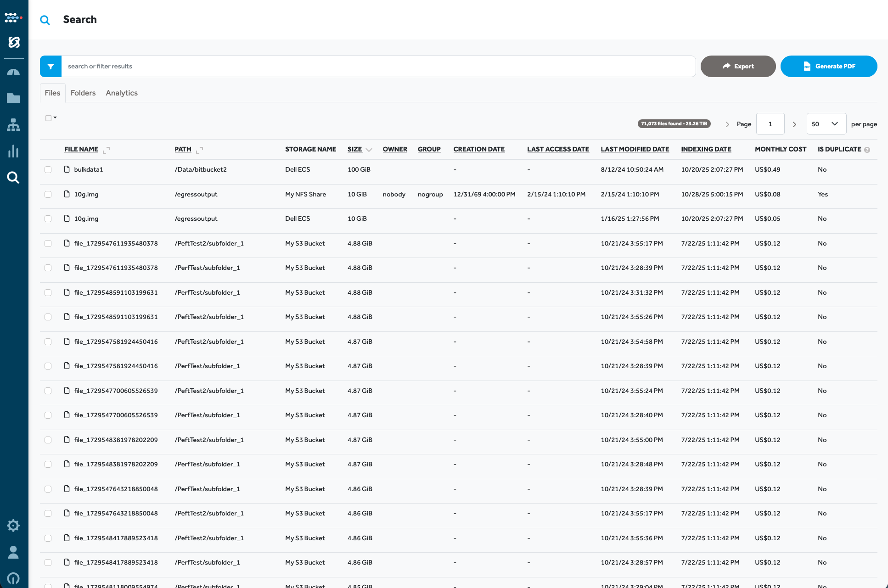Toggle the select-all checkbox above the table
Screen dimensions: 888x588
[48, 118]
